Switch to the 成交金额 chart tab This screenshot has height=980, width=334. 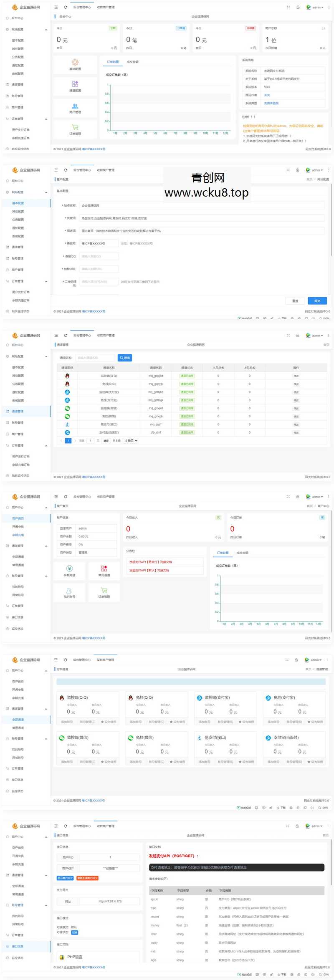click(132, 62)
